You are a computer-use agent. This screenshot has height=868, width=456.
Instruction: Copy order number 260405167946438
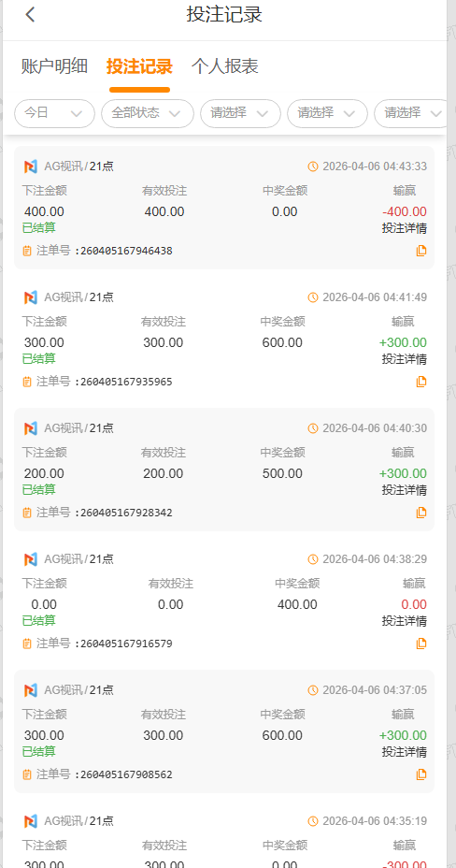pos(421,251)
